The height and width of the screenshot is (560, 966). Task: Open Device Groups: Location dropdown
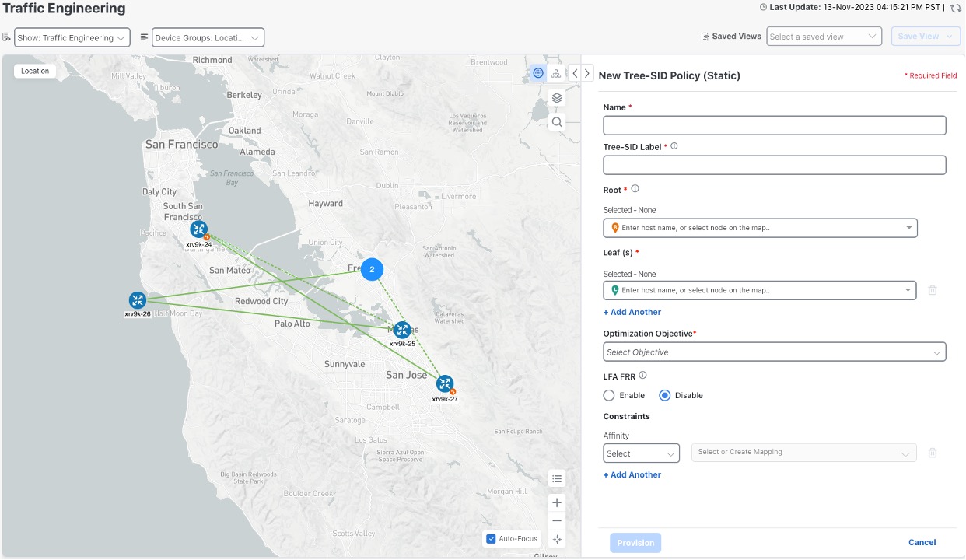click(x=208, y=37)
